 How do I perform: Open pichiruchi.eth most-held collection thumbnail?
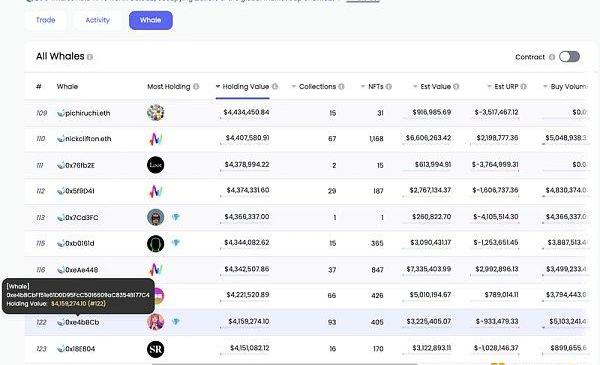tap(156, 112)
